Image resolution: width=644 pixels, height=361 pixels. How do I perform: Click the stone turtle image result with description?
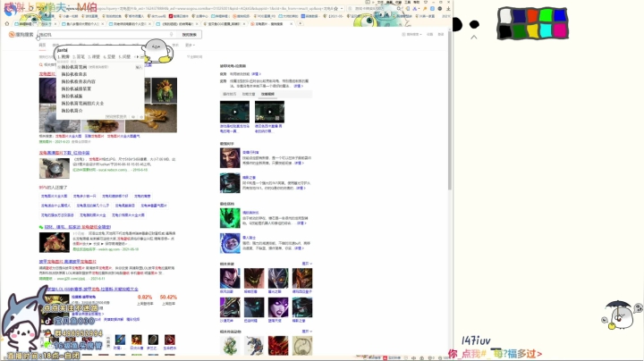[55, 168]
